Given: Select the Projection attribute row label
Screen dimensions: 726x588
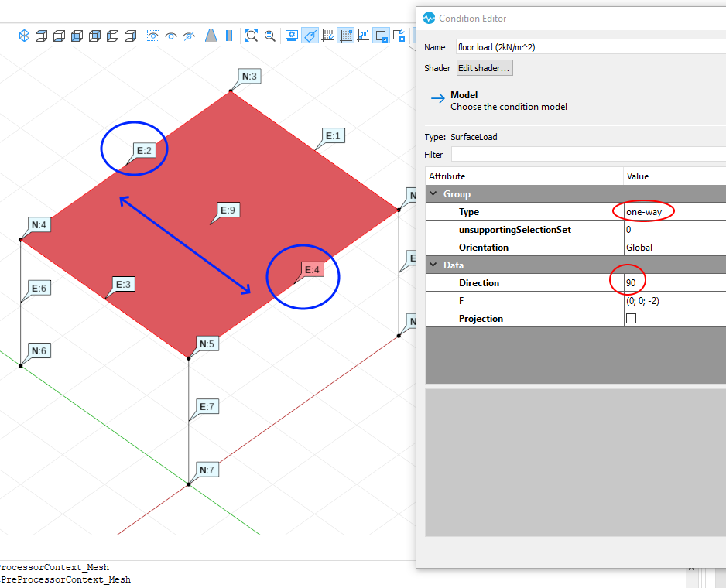Looking at the screenshot, I should coord(481,319).
